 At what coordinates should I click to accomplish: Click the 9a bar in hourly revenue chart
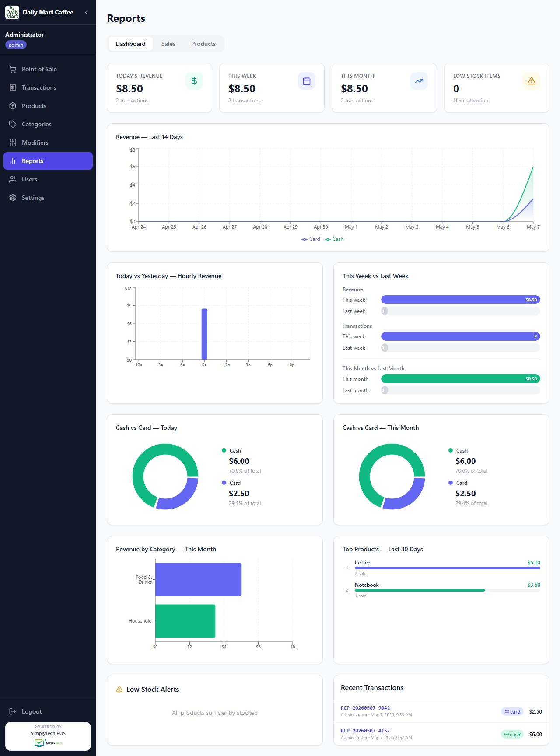click(x=204, y=334)
